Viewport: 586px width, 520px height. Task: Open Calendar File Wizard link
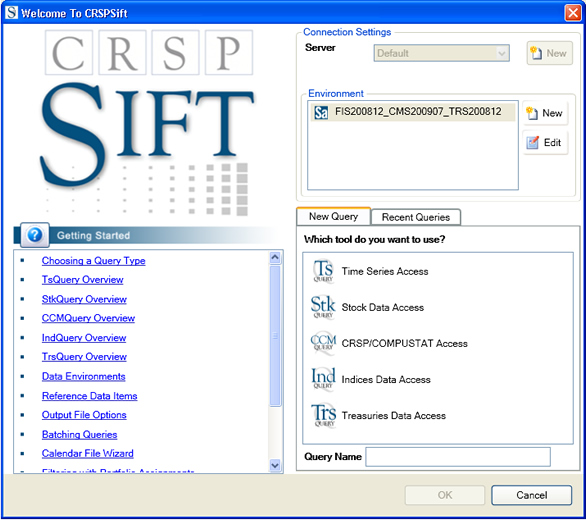87,453
